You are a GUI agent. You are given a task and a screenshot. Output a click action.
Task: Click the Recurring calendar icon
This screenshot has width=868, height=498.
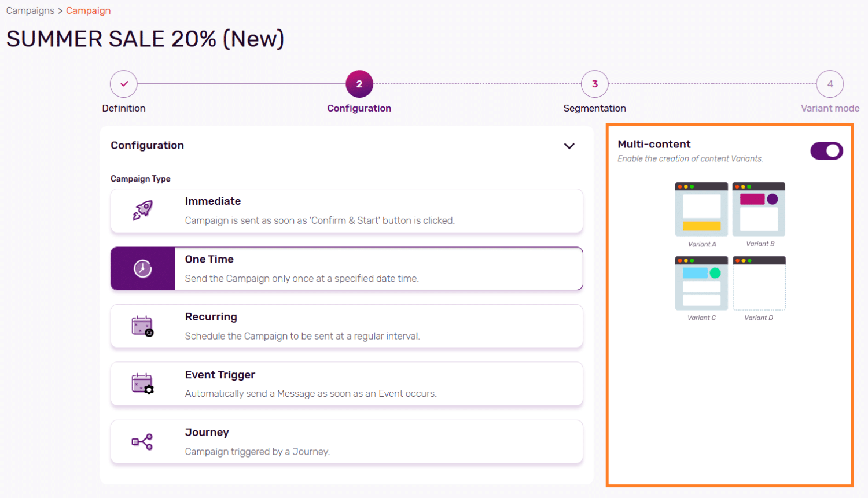click(142, 326)
